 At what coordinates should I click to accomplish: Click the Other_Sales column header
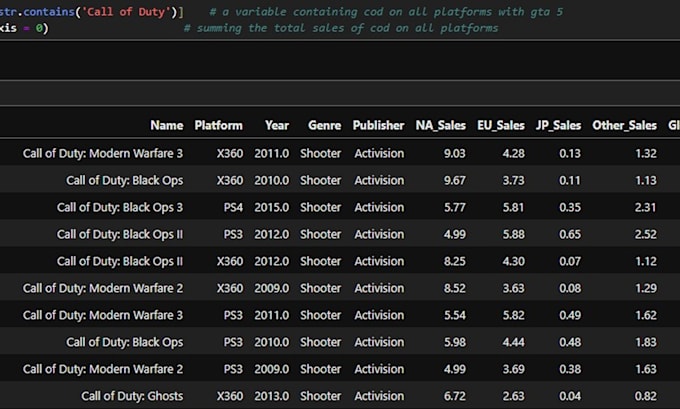click(x=624, y=125)
